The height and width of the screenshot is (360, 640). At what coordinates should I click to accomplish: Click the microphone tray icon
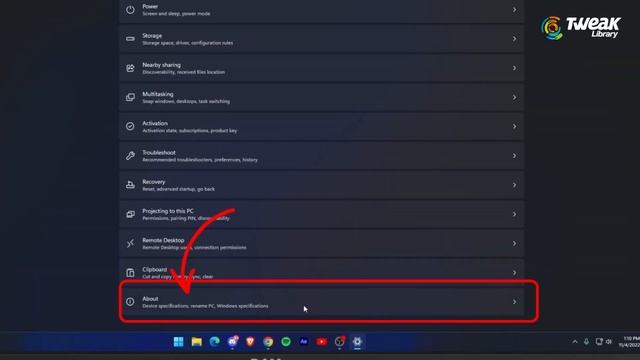click(586, 342)
